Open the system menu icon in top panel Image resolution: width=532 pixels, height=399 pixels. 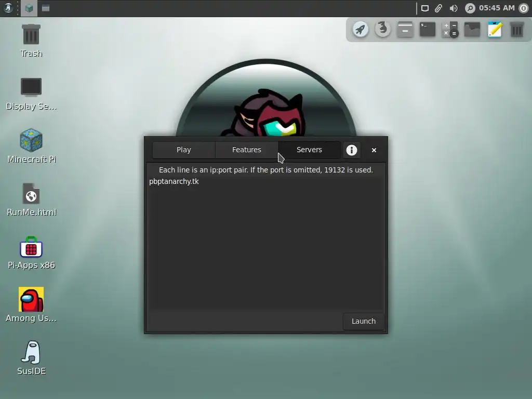tap(8, 8)
